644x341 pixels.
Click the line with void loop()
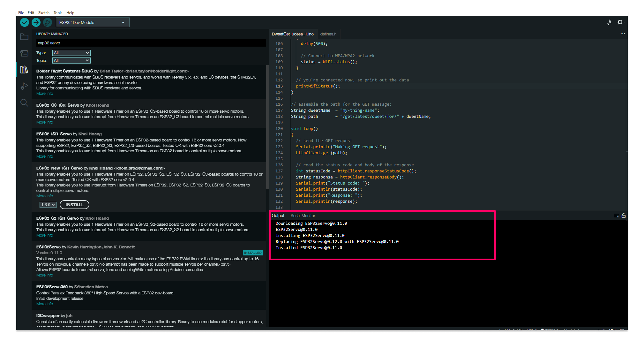[x=304, y=129]
